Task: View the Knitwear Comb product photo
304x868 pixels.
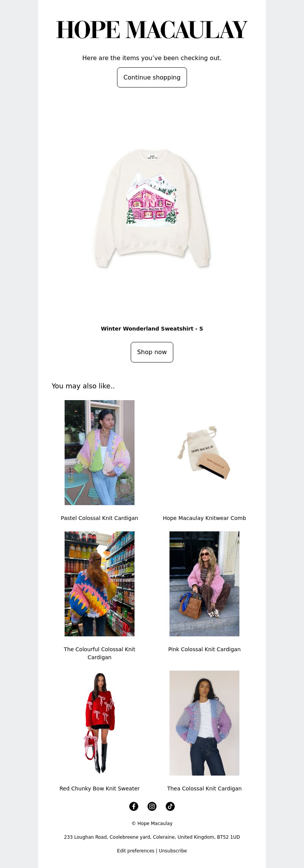Action: click(x=204, y=453)
